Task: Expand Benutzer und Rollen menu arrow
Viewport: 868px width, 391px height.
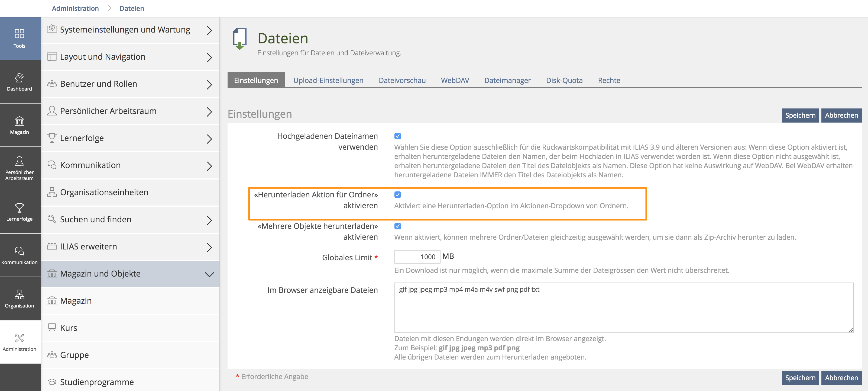Action: 209,84
